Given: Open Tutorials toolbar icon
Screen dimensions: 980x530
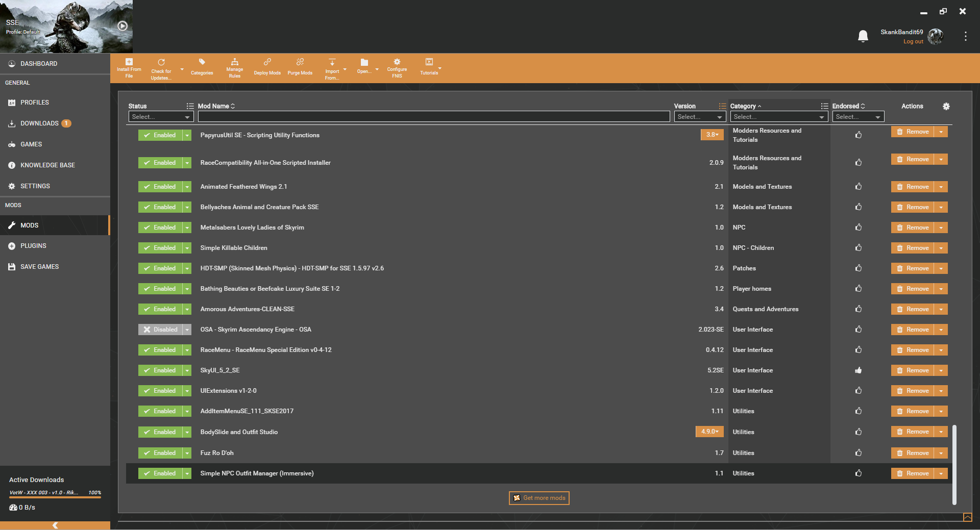Looking at the screenshot, I should click(x=429, y=62).
